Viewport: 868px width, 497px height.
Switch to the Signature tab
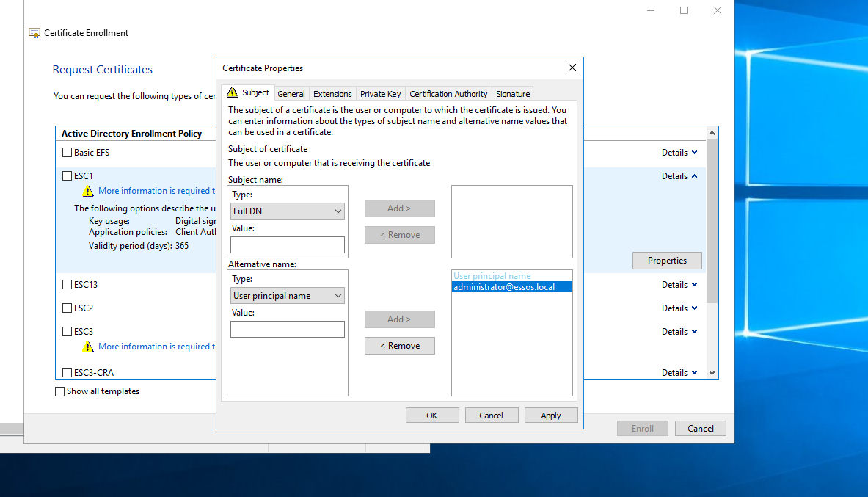pos(513,94)
